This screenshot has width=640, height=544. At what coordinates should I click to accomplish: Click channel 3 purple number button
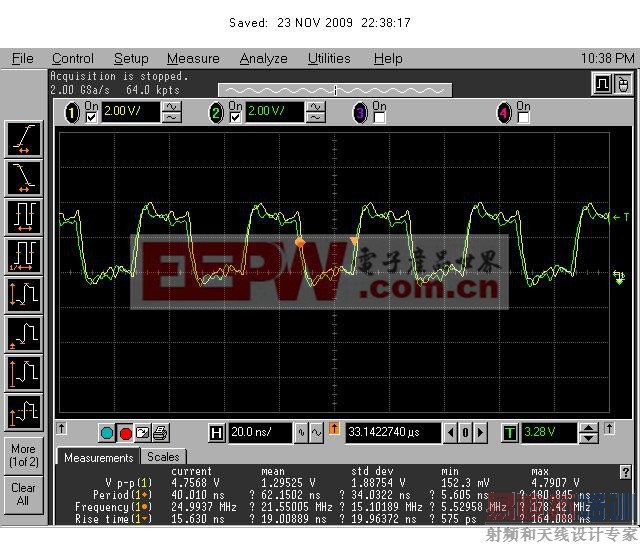pos(360,113)
